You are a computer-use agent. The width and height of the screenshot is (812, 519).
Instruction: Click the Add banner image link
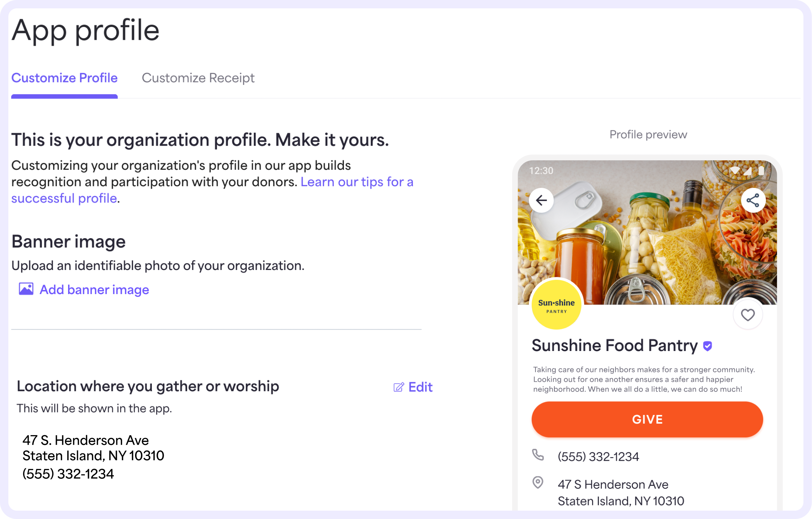coord(94,290)
